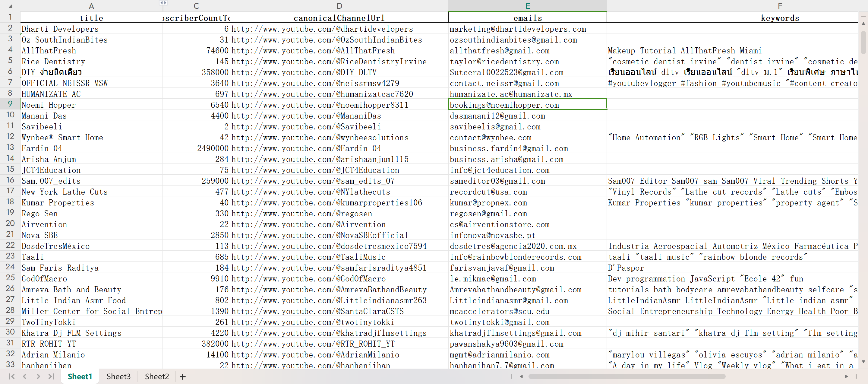Image resolution: width=868 pixels, height=384 pixels.
Task: Select the @TaaliMusic channel URL cell
Action: [339, 257]
